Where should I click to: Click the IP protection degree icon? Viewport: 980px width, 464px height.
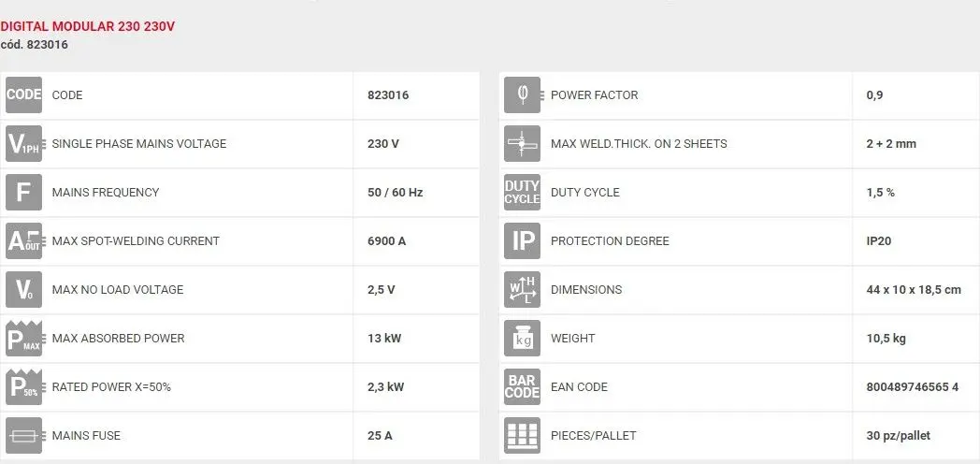pos(522,241)
